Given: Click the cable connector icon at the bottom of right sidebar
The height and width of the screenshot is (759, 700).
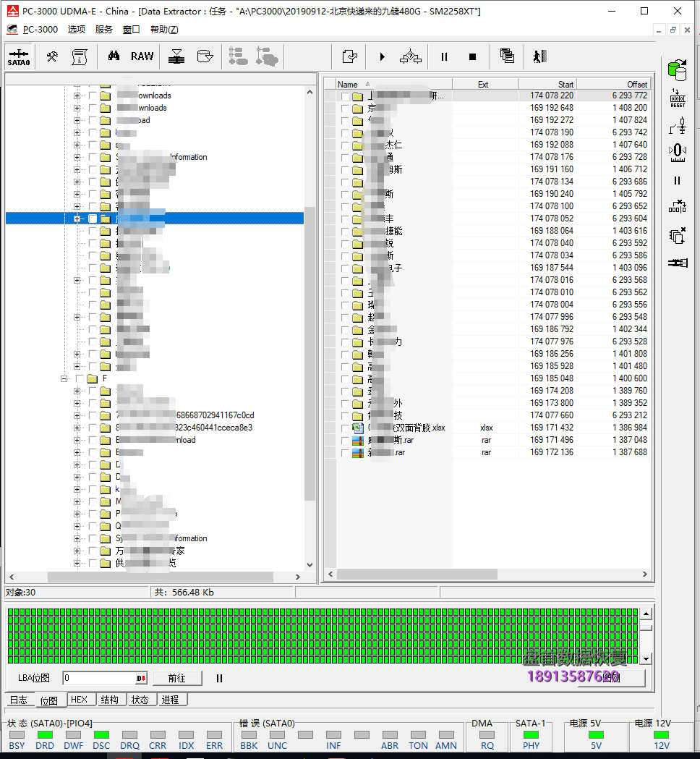Looking at the screenshot, I should point(678,263).
